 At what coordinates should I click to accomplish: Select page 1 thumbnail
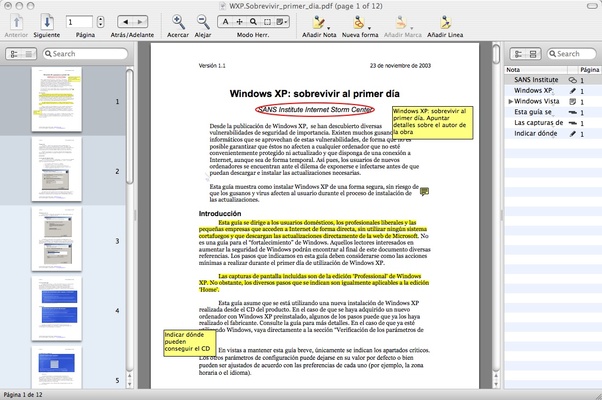(56, 99)
